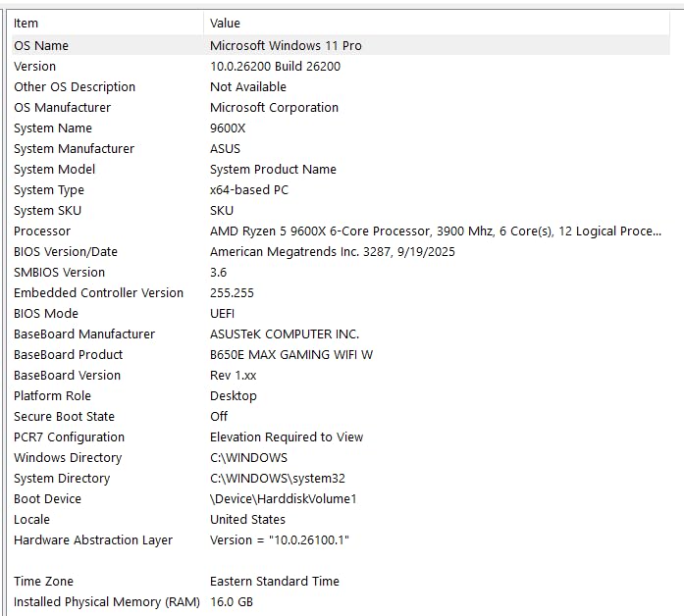Viewport: 684px width, 616px height.
Task: Click the B650E MAX GAMING WIFI W value
Action: [291, 354]
